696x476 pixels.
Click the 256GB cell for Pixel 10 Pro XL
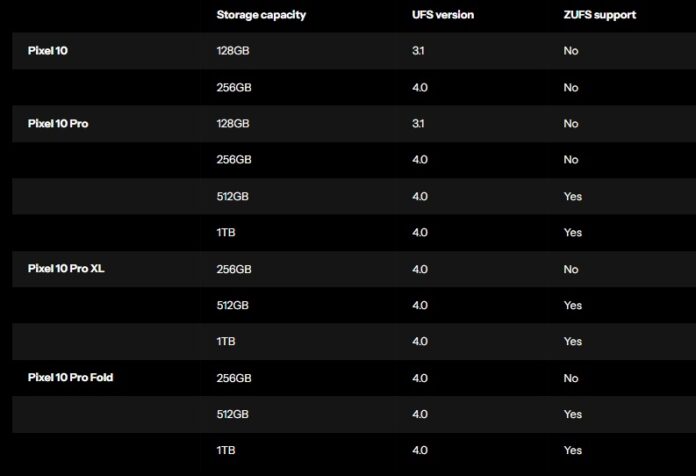pos(233,269)
